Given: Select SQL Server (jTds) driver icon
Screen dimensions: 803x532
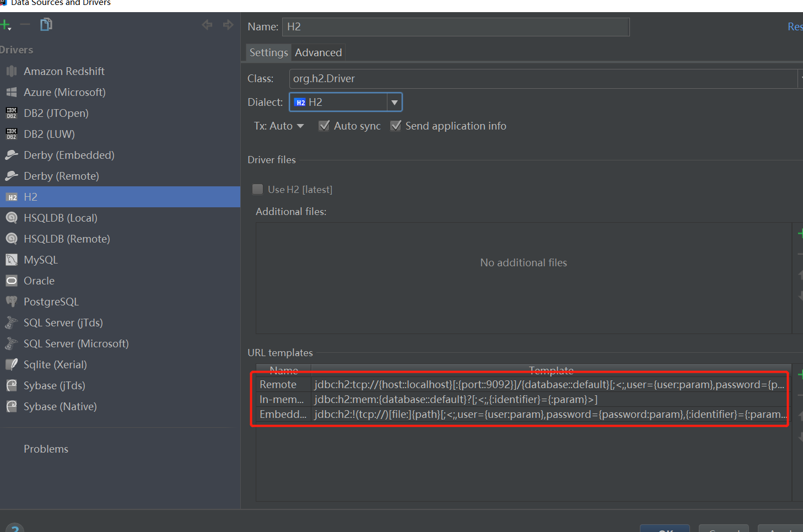Looking at the screenshot, I should [x=12, y=323].
